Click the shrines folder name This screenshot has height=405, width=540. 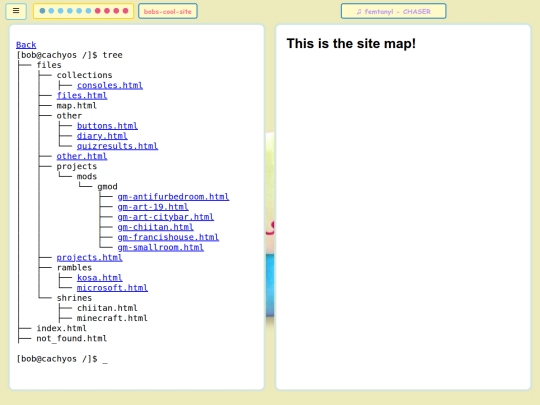[x=74, y=298]
